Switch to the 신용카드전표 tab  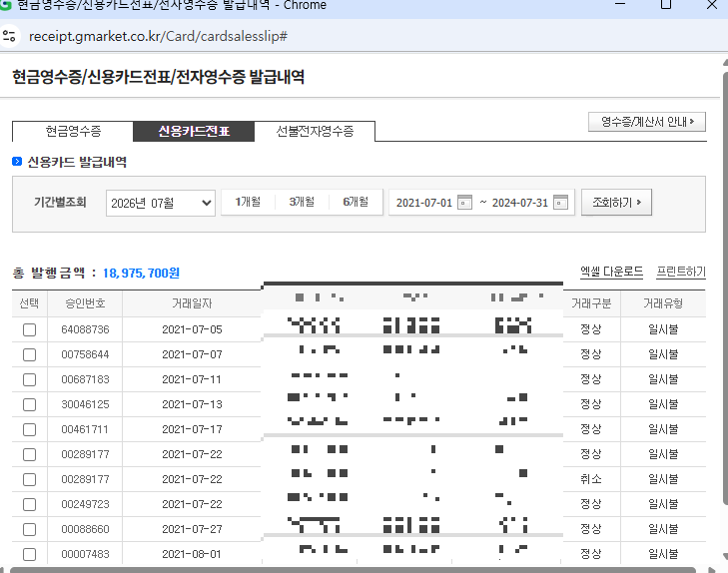click(194, 132)
